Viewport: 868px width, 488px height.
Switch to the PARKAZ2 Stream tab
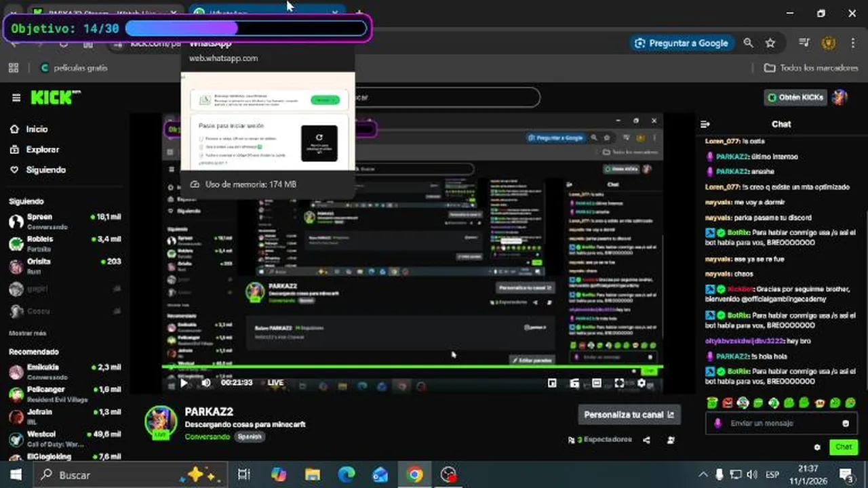pos(105,12)
